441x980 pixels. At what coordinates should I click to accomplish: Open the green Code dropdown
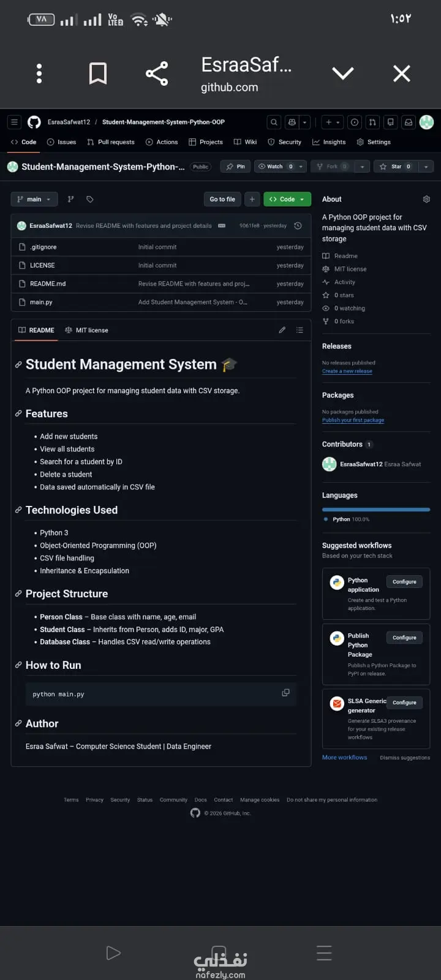click(287, 199)
